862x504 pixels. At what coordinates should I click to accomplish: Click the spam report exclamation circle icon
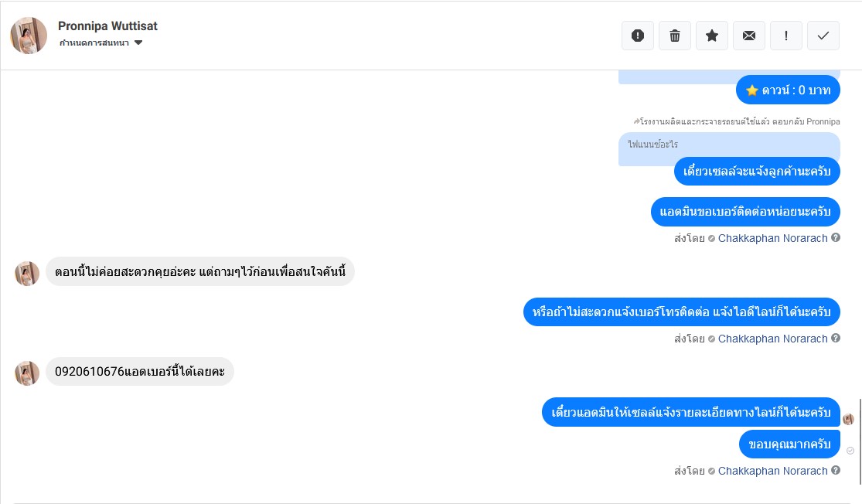[x=638, y=36]
